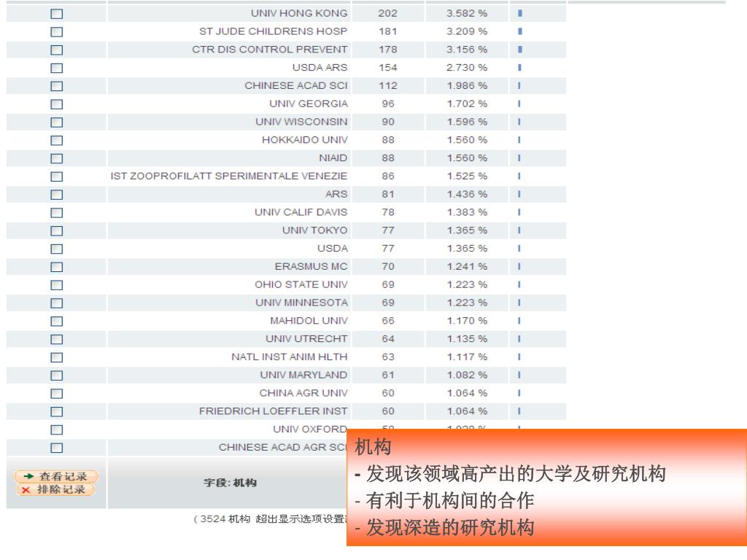This screenshot has height=560, width=747.
Task: Select IST ZOOPROFILATT SPERIMENTALE VENEZIE checkbox
Action: pos(57,176)
